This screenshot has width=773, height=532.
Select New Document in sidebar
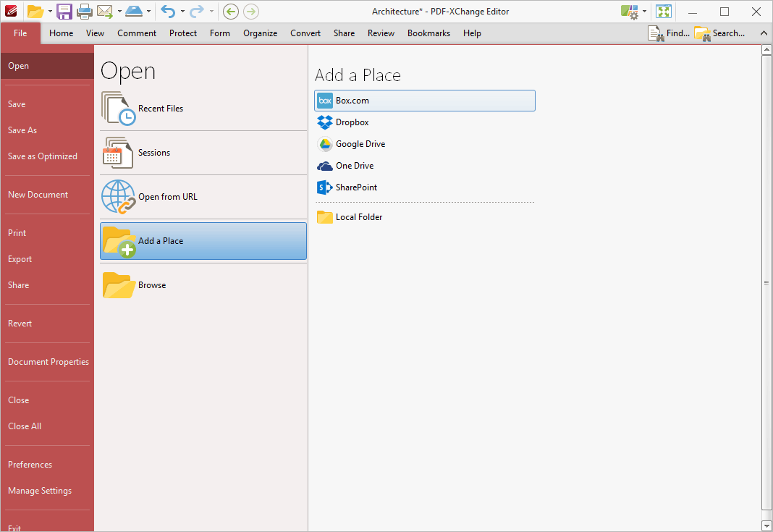(47, 195)
